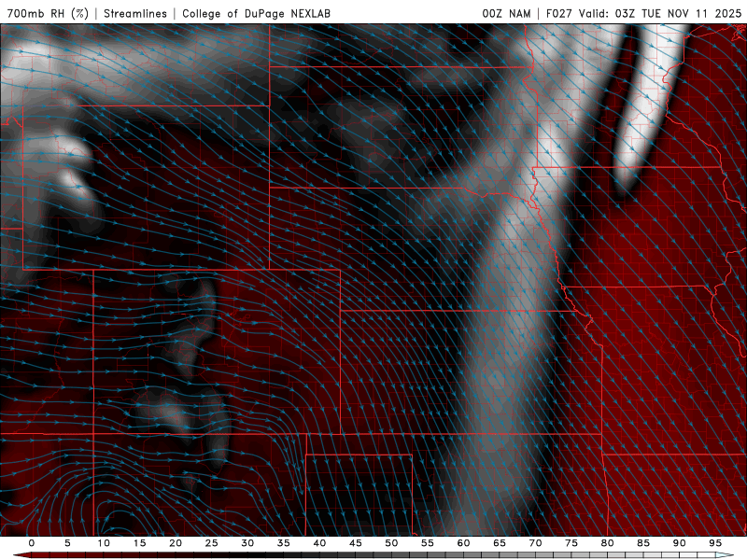Click the 'Streamlines' label in header
Image resolution: width=747 pixels, height=560 pixels.
click(135, 13)
